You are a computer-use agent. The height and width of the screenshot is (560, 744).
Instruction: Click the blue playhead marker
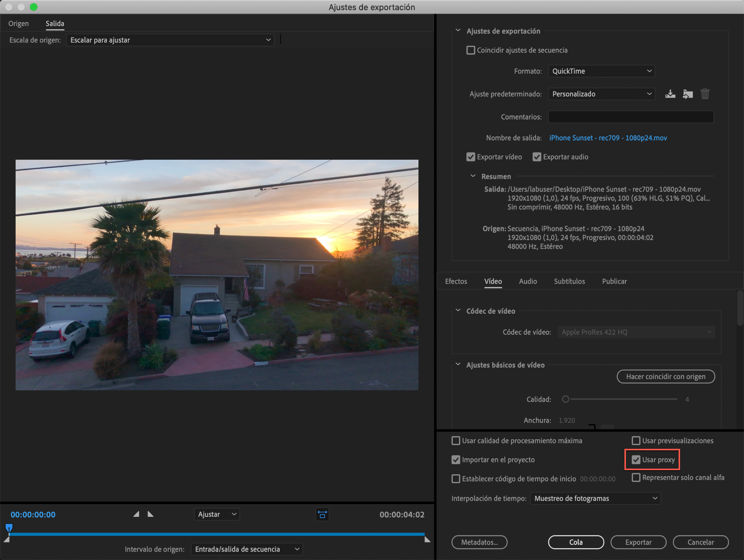click(9, 527)
